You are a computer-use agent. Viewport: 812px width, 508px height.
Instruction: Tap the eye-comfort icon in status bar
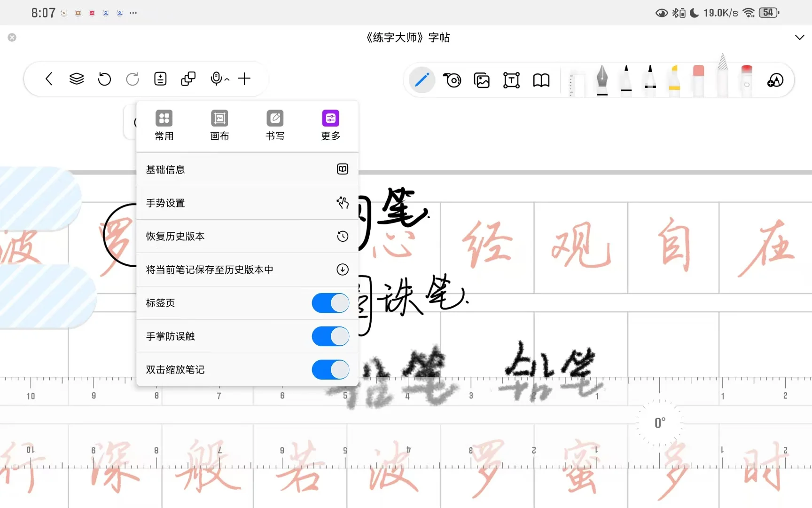tap(662, 13)
